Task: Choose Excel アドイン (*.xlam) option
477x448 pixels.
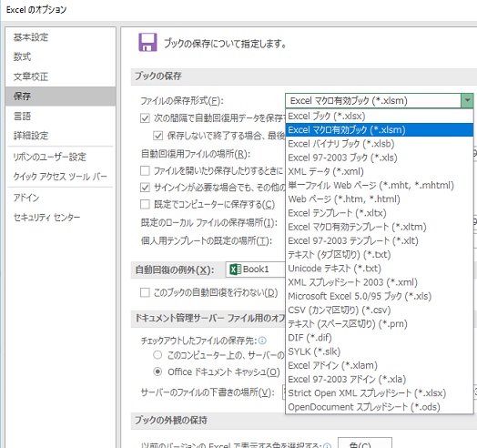Action: click(x=380, y=365)
